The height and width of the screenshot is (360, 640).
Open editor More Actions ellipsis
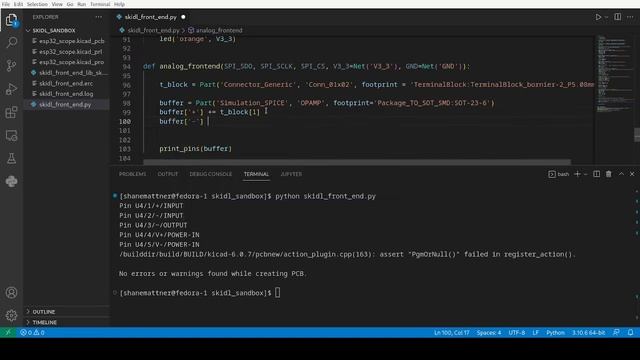[631, 17]
